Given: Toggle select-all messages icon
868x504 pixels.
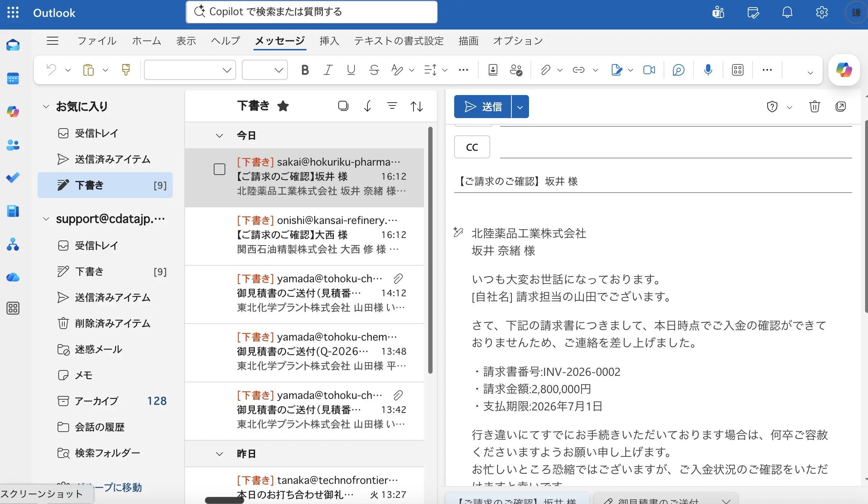Looking at the screenshot, I should click(343, 106).
